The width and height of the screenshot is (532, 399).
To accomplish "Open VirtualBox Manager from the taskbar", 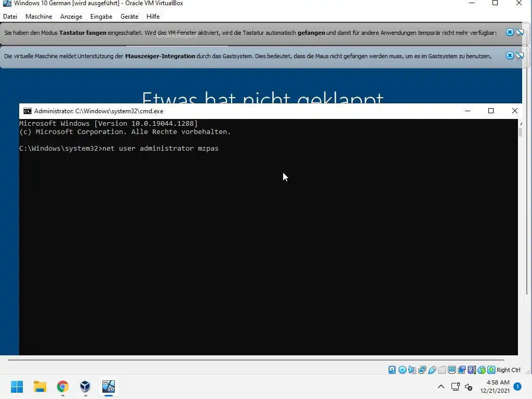I will coord(85,387).
